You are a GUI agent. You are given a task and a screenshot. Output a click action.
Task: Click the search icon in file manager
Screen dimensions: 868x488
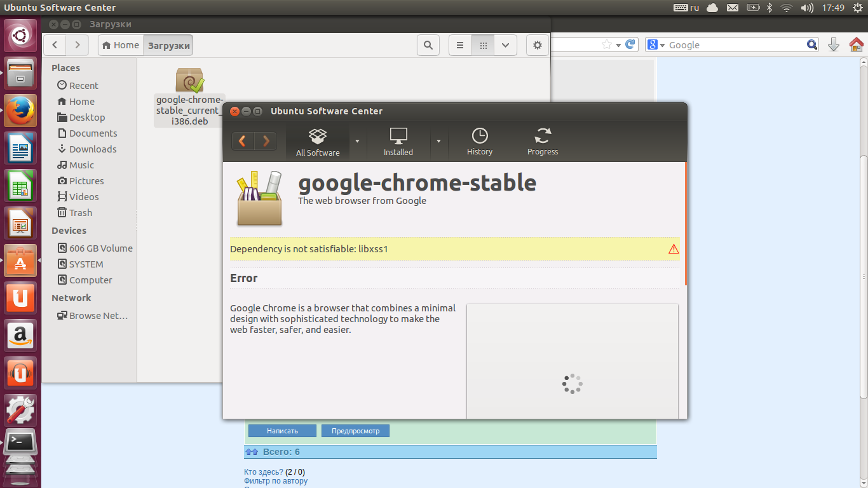[428, 45]
